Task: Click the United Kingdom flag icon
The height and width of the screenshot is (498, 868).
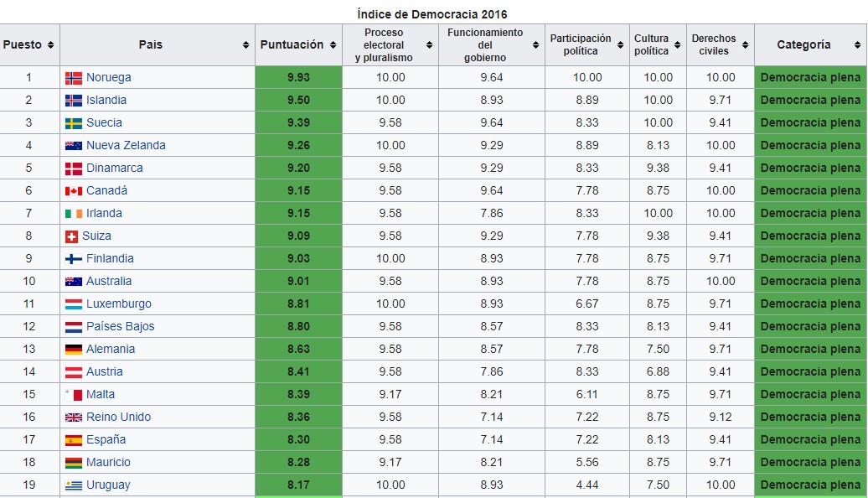Action: [x=74, y=418]
